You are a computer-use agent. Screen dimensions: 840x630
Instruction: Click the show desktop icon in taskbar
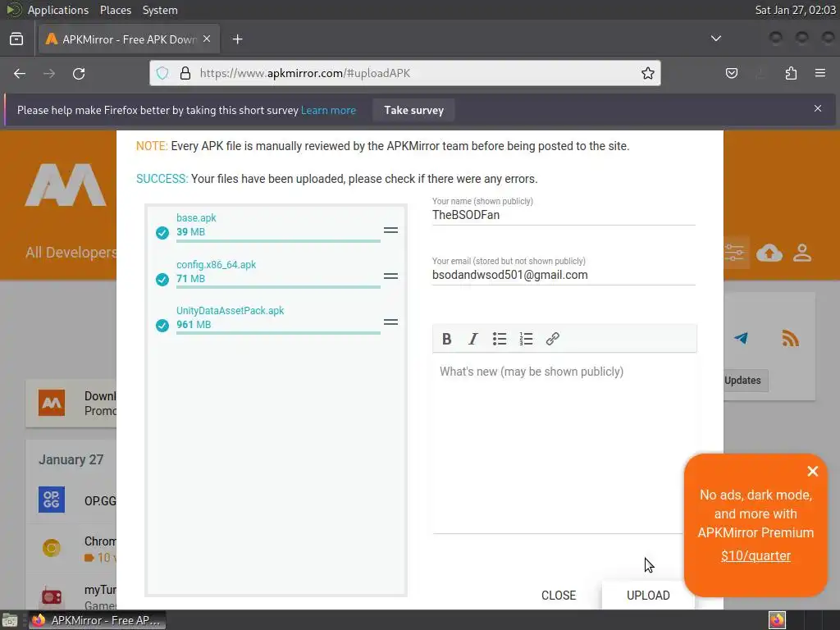[10, 620]
